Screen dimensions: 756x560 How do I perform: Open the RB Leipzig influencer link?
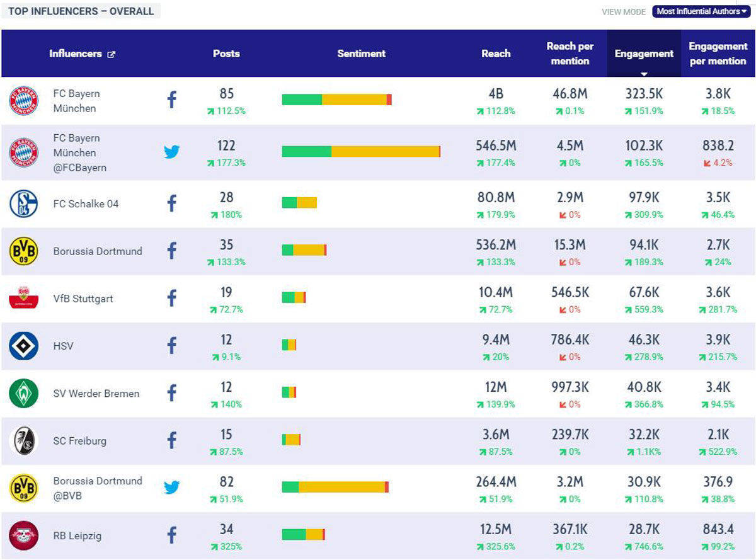[x=77, y=536]
